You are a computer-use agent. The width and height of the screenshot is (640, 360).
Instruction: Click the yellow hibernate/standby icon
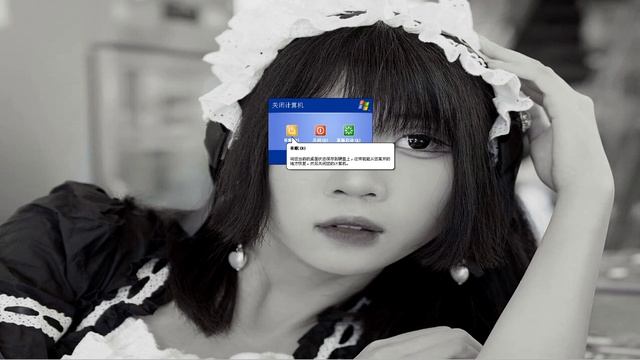pos(291,131)
